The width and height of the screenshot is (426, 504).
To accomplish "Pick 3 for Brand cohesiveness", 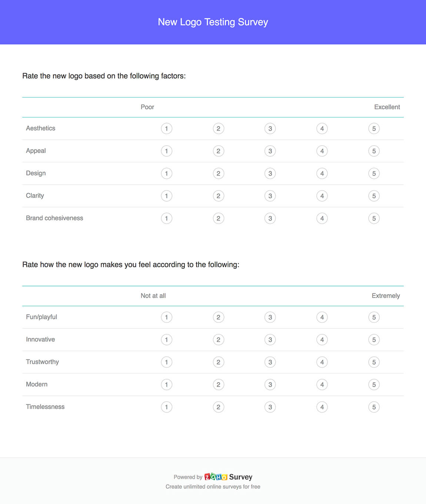I will [x=270, y=218].
